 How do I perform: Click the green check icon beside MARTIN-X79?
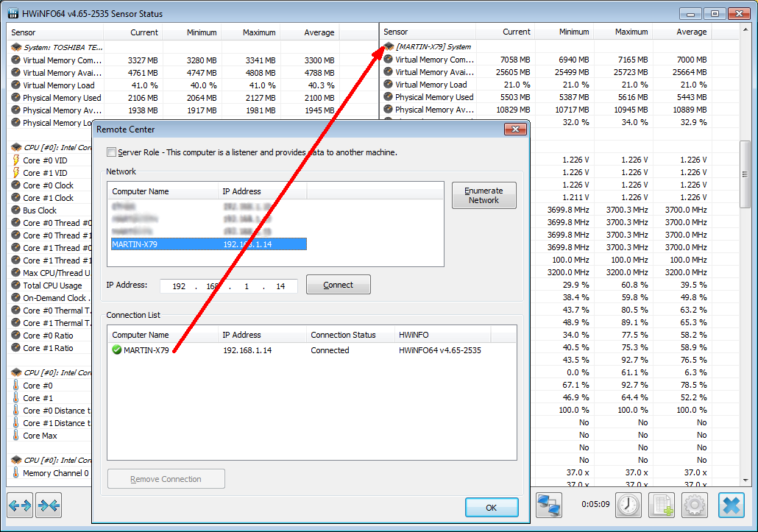coord(116,350)
